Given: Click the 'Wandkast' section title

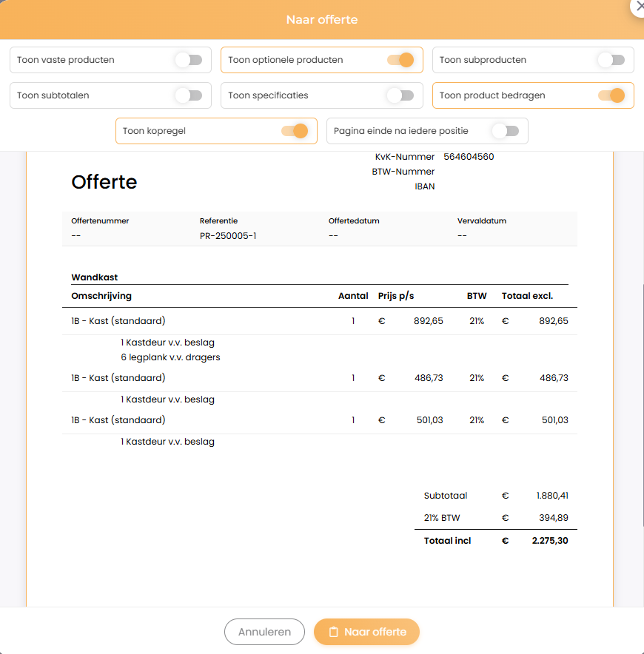Looking at the screenshot, I should pos(95,277).
